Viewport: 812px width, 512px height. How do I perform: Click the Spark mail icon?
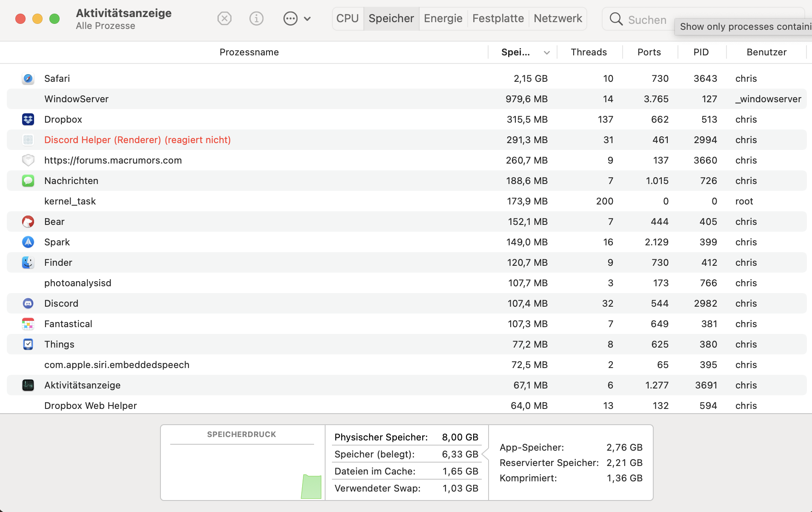(x=28, y=242)
